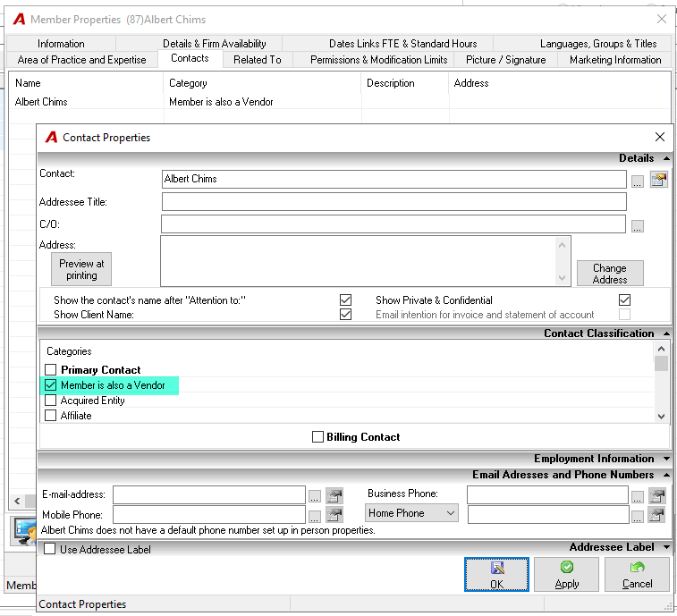
Task: Click address box scroll down arrow
Action: point(562,277)
